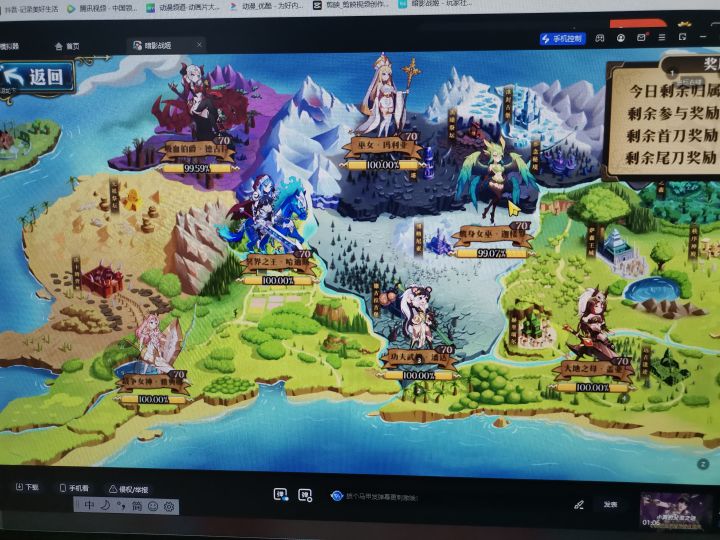Click the 剩余首刀奖励 text line
The height and width of the screenshot is (540, 720).
pyautogui.click(x=672, y=135)
